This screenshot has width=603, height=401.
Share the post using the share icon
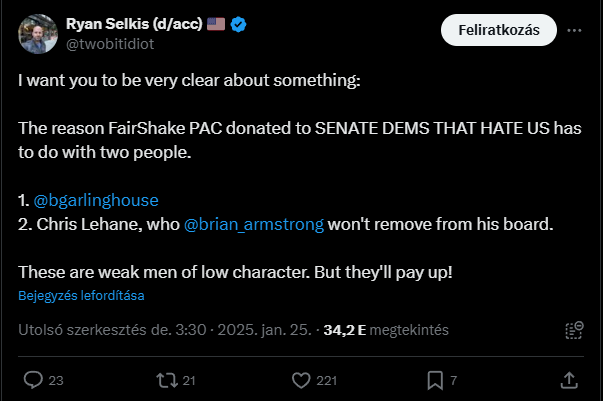tap(569, 380)
